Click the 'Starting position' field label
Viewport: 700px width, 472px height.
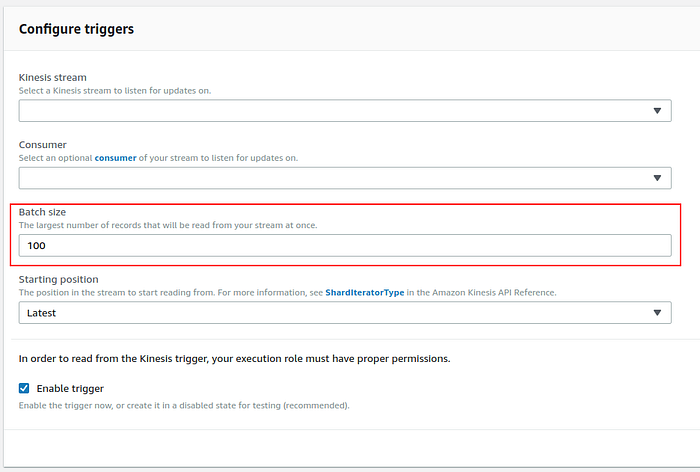point(58,280)
